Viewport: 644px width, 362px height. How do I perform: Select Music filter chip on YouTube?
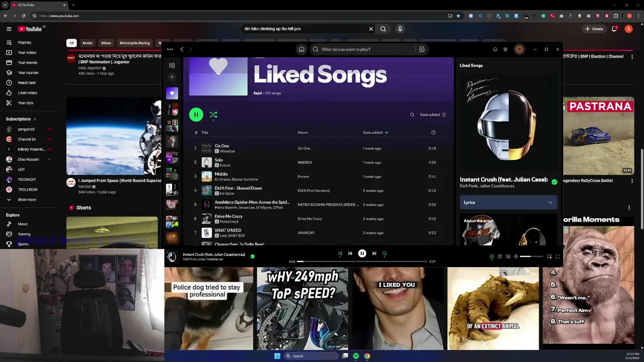tap(88, 43)
